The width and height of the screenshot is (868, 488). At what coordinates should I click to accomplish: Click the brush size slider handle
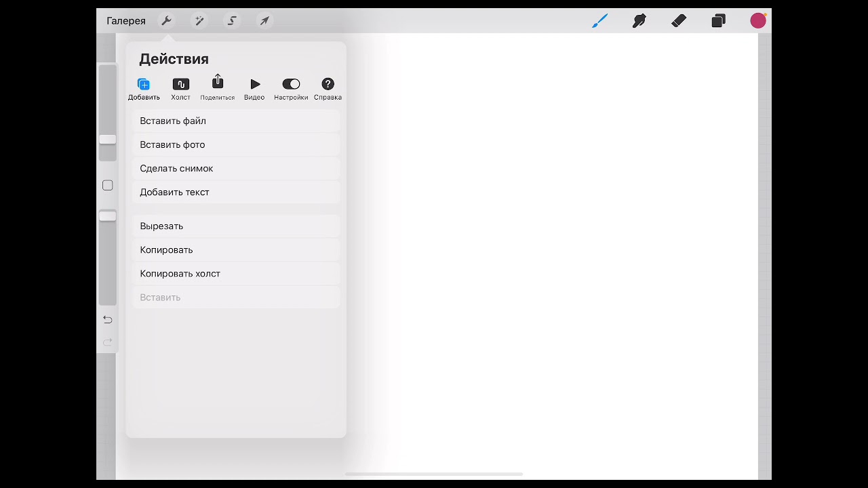(108, 139)
